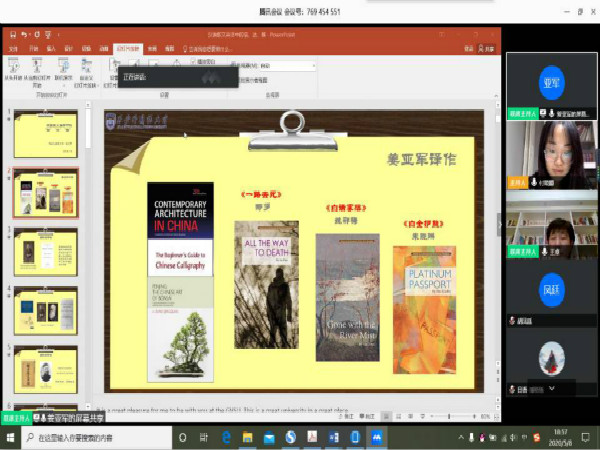Click the fit slide to window icon

coord(496,416)
